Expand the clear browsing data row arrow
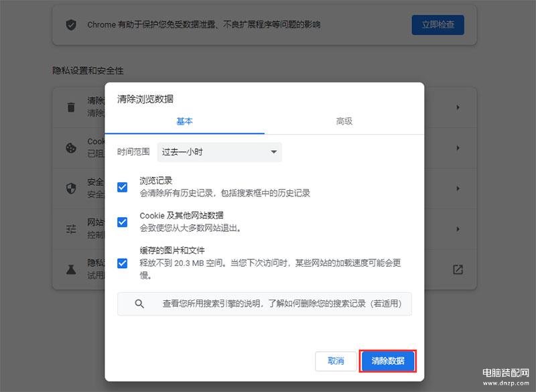536x392 pixels. click(x=458, y=107)
